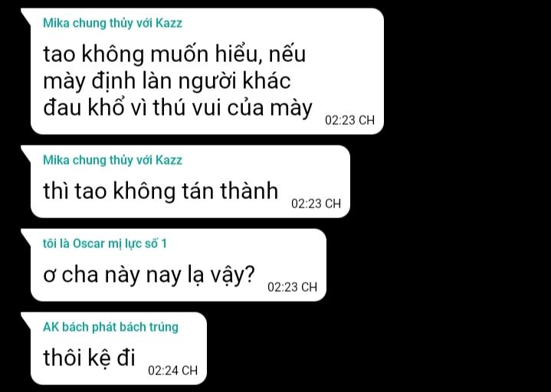Click the pointed tail of the Oscar message bubble
The height and width of the screenshot is (392, 551).
tap(26, 234)
